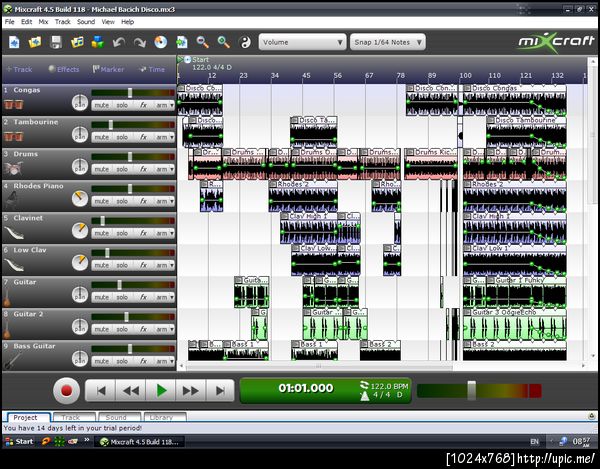Screen dimensions: 600x469
Task: Click the Time button
Action: pos(152,69)
